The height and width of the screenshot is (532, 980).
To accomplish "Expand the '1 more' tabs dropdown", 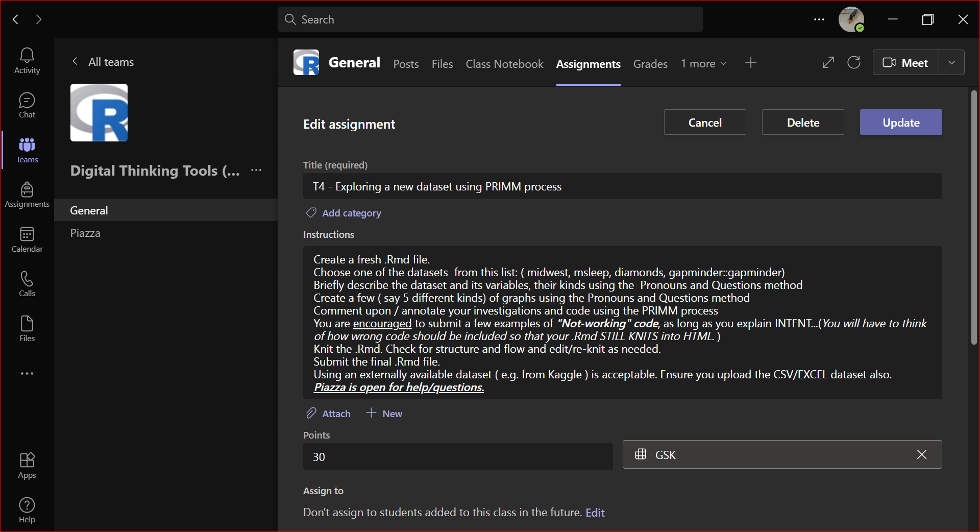I will 704,64.
